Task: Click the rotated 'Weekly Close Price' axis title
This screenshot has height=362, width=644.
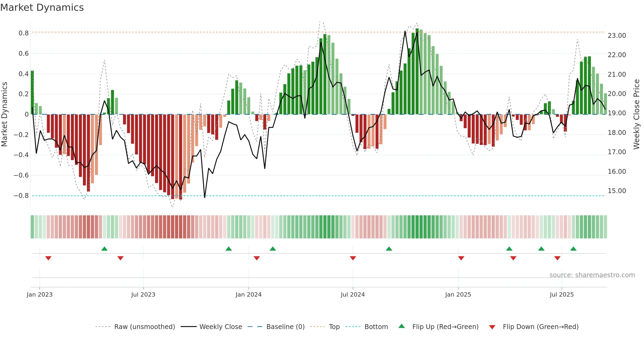Action: [636, 114]
